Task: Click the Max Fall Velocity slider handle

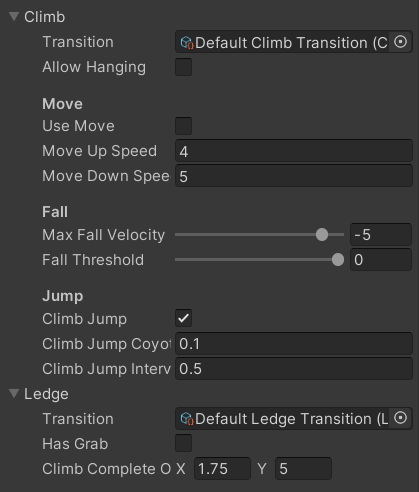Action: pyautogui.click(x=322, y=234)
